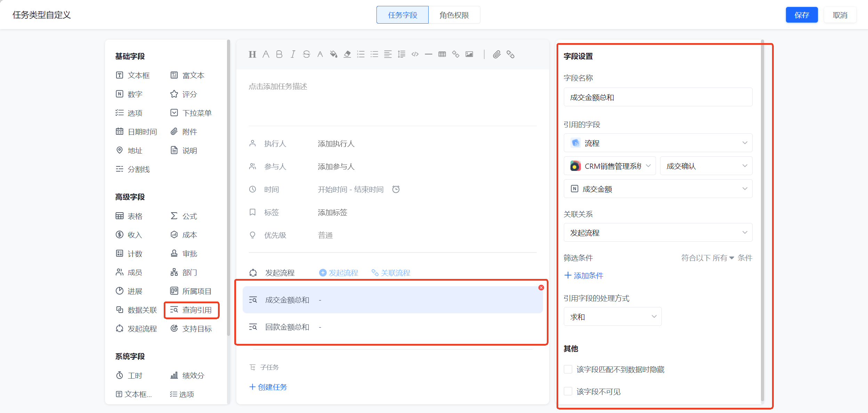
Task: Add the 支持目标 field
Action: tap(191, 329)
